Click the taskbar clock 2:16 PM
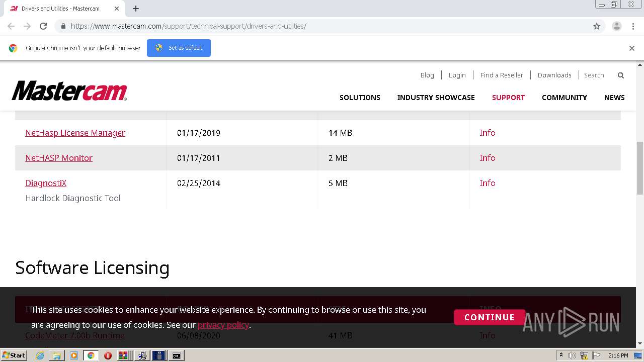This screenshot has height=362, width=644. tap(618, 355)
